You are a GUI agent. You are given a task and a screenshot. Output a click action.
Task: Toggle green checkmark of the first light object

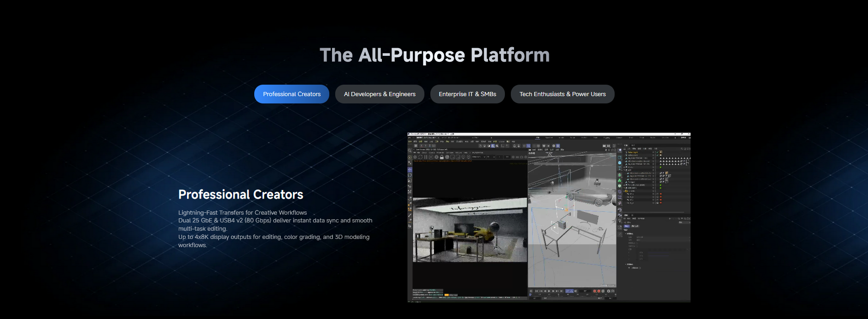coord(658,152)
